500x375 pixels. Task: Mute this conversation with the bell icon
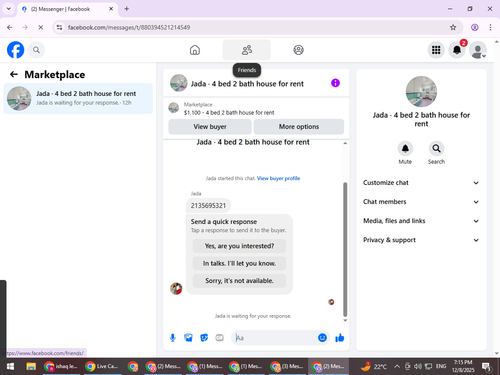pyautogui.click(x=405, y=148)
